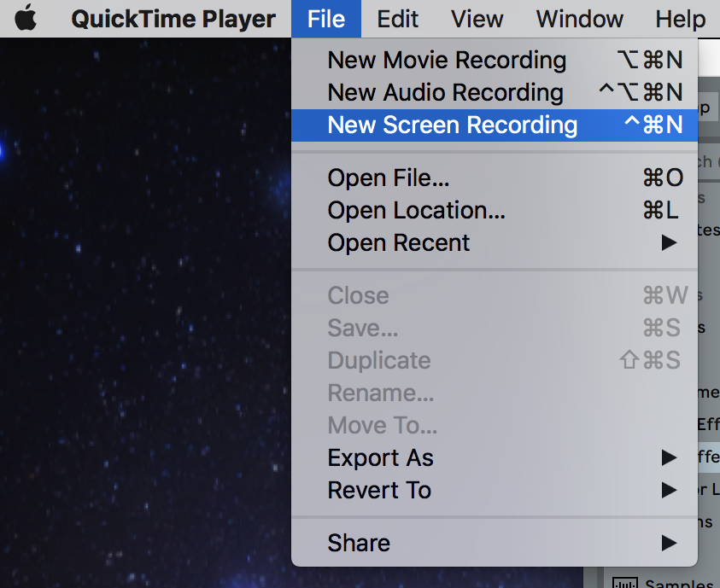Open the Window menu
Screen dimensions: 720x588
click(x=579, y=19)
